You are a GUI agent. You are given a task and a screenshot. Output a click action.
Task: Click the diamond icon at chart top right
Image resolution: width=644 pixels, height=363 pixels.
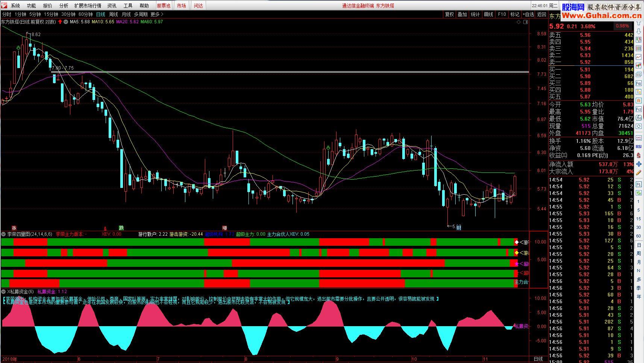(x=519, y=22)
